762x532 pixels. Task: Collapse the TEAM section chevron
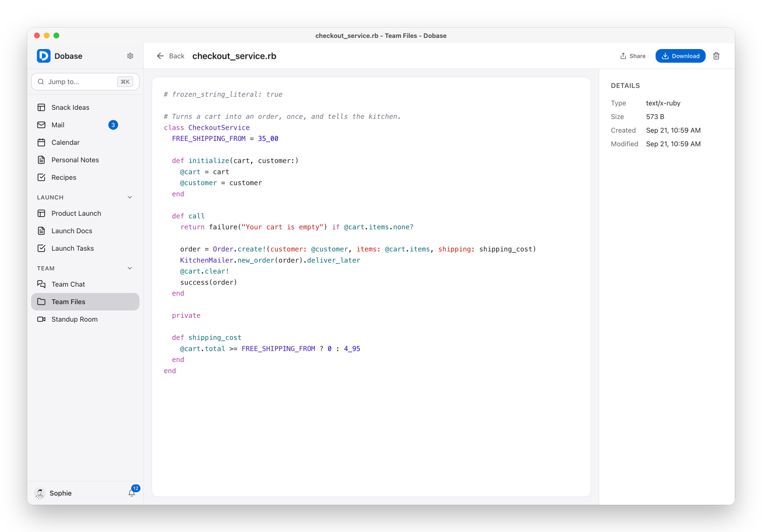pyautogui.click(x=130, y=268)
